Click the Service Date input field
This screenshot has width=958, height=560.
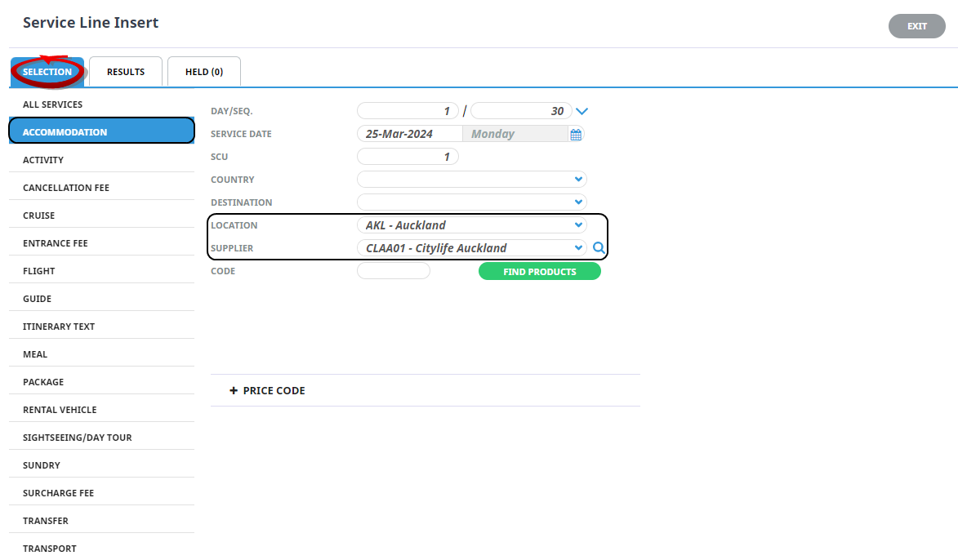(409, 134)
